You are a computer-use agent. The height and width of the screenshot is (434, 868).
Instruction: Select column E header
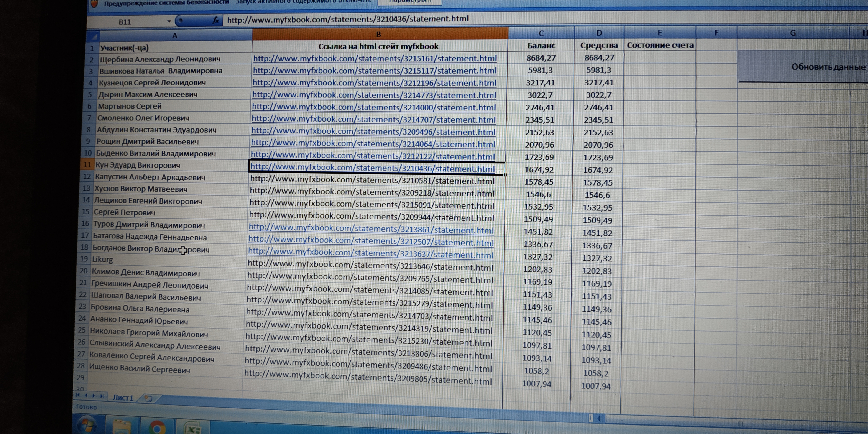660,33
